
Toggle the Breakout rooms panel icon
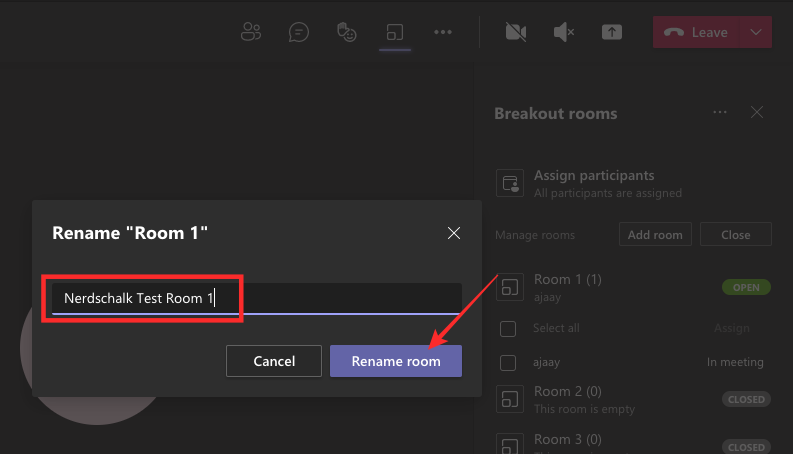pos(395,32)
